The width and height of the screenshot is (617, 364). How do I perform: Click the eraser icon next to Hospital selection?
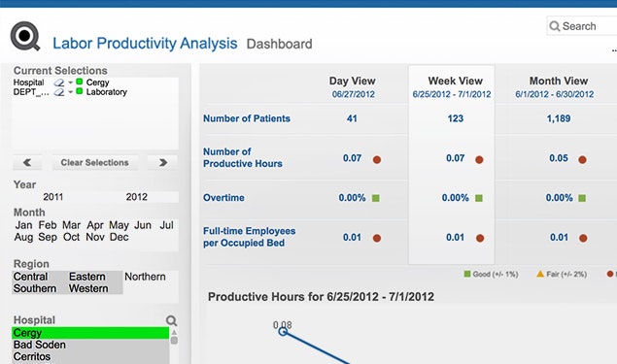click(59, 83)
